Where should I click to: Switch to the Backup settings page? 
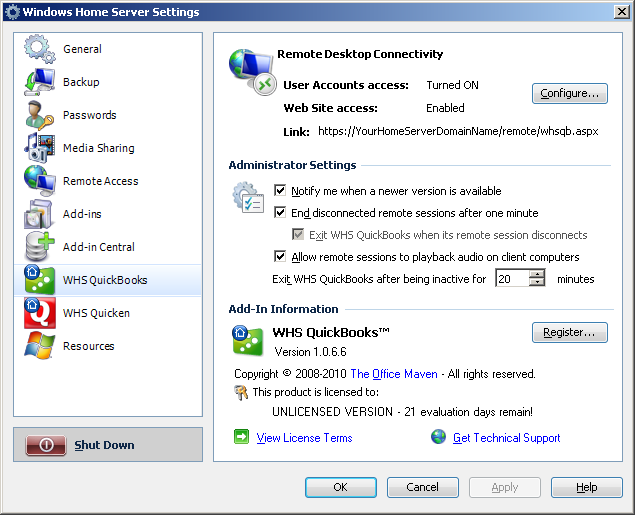[x=81, y=82]
